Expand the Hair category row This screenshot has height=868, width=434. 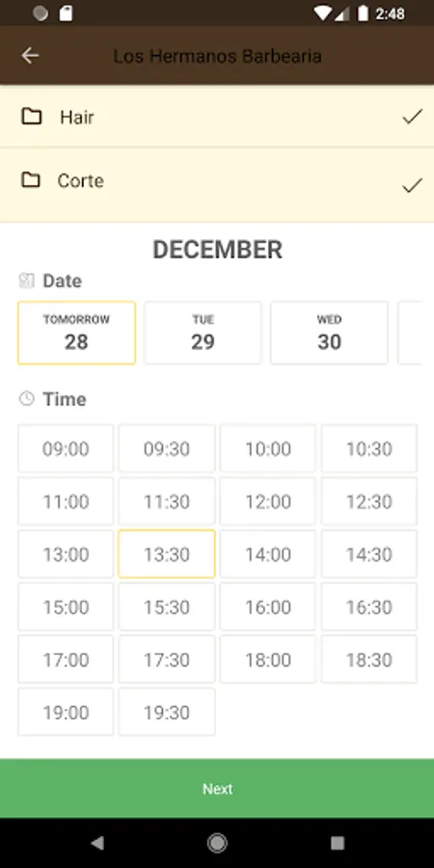217,117
